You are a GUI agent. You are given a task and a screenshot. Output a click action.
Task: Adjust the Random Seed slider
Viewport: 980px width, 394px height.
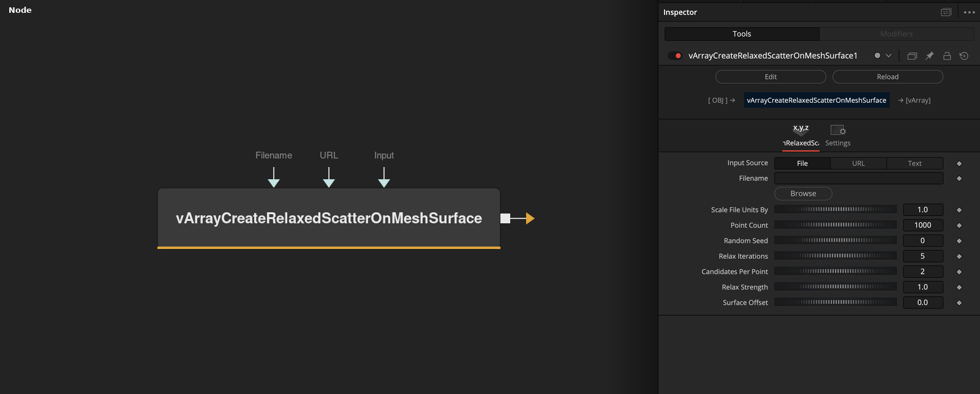coord(835,240)
